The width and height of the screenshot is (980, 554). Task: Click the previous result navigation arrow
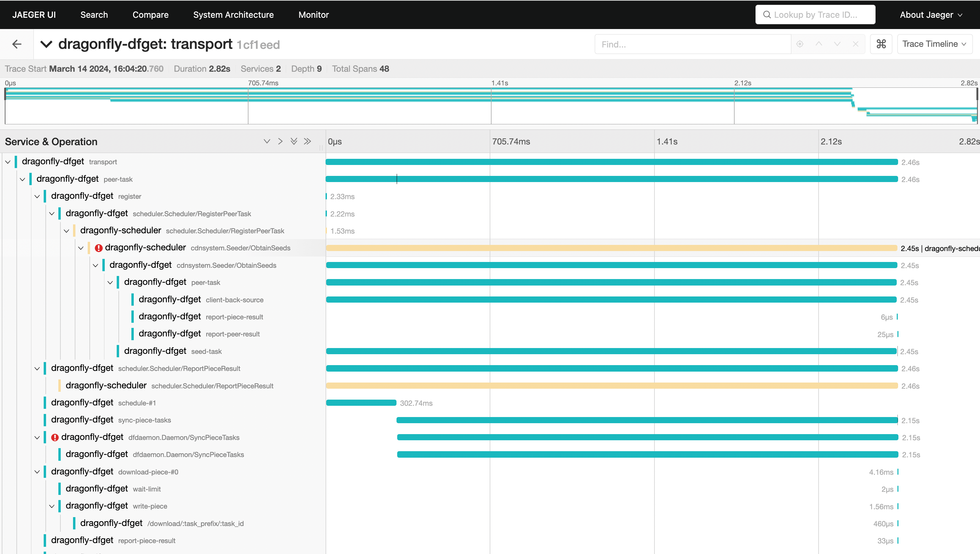[x=819, y=44]
